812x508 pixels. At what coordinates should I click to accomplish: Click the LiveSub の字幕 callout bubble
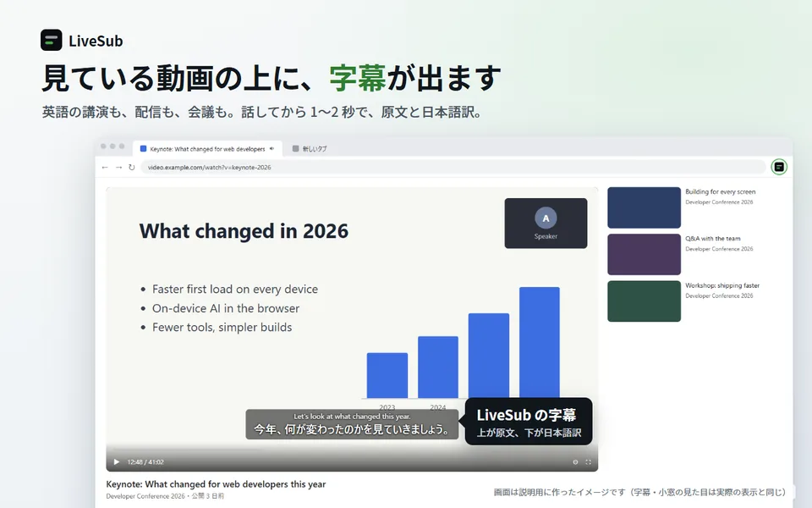[x=529, y=422]
